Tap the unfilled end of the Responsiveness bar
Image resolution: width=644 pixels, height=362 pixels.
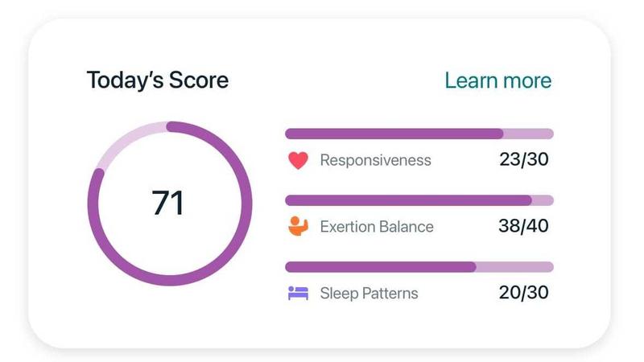coord(529,134)
